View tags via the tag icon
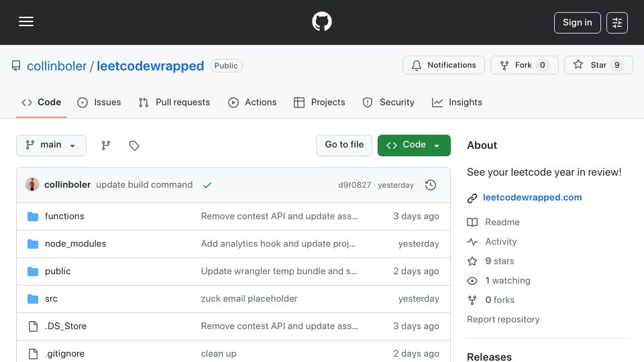Image resolution: width=644 pixels, height=362 pixels. (134, 145)
